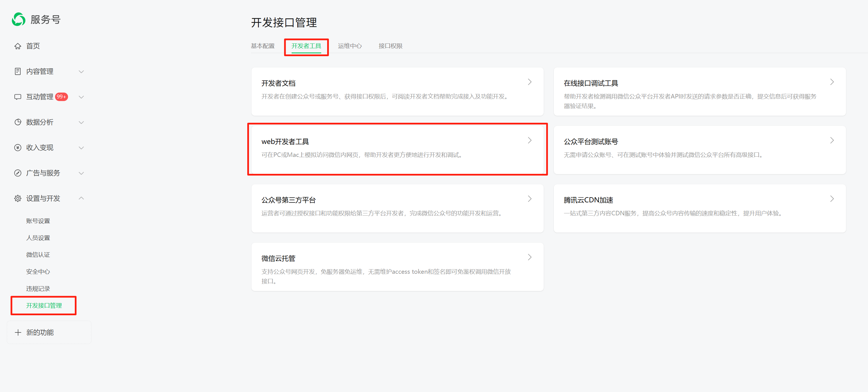Image resolution: width=868 pixels, height=392 pixels.
Task: Click the 收入变现 yen coin icon
Action: pyautogui.click(x=18, y=148)
